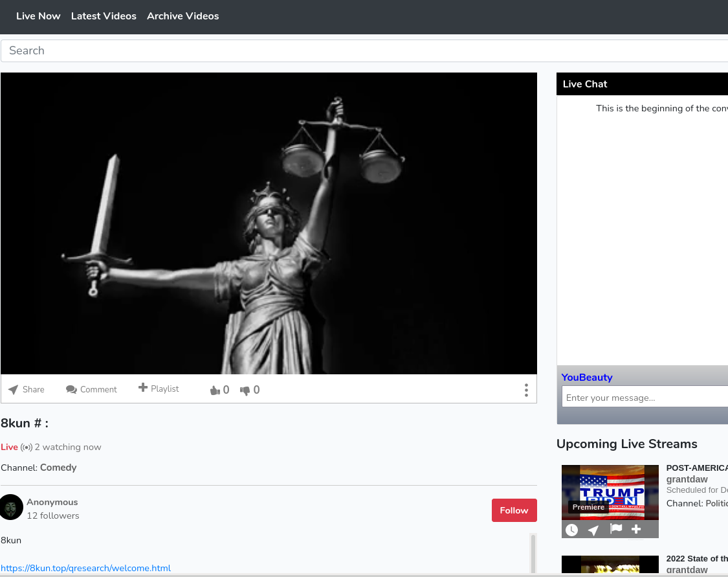The width and height of the screenshot is (728, 577).
Task: Open the 2022 State stream thumbnail
Action: click(610, 565)
